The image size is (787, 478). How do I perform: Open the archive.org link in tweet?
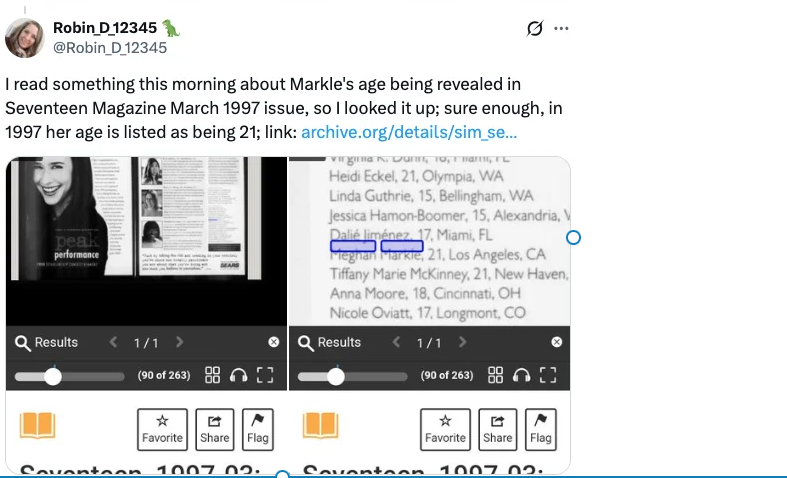pyautogui.click(x=409, y=131)
